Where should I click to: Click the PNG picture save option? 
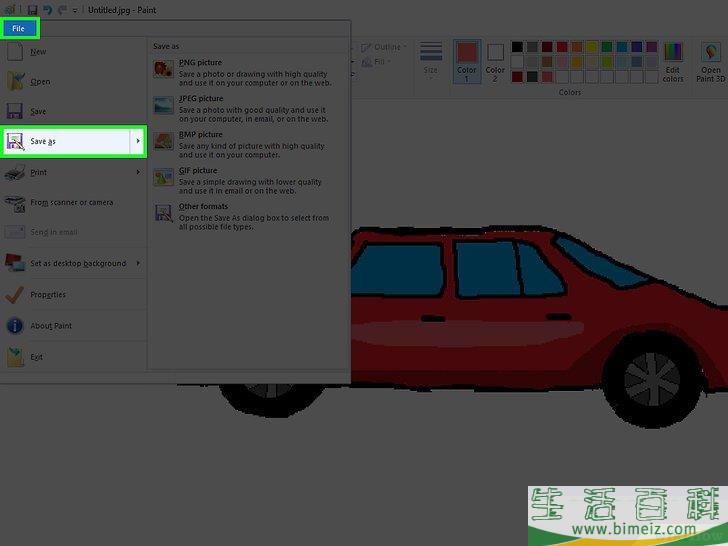pos(200,63)
